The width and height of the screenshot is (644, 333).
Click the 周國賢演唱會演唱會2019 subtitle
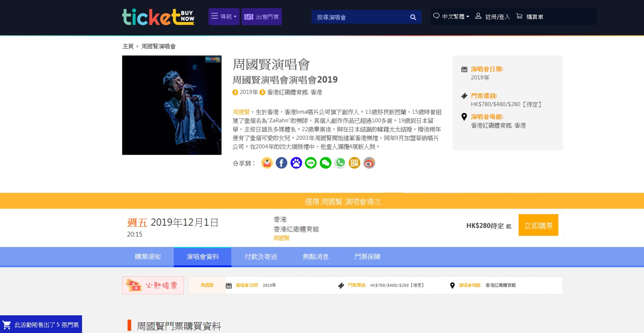click(285, 80)
